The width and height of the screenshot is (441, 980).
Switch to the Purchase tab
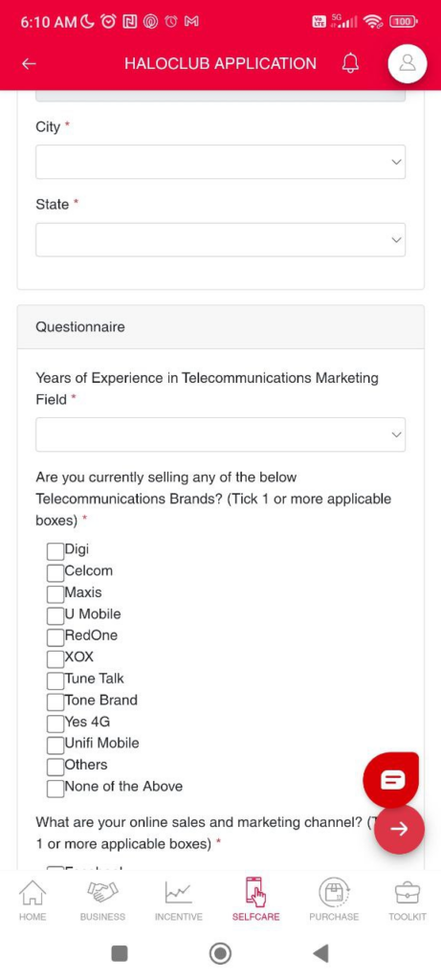point(334,900)
